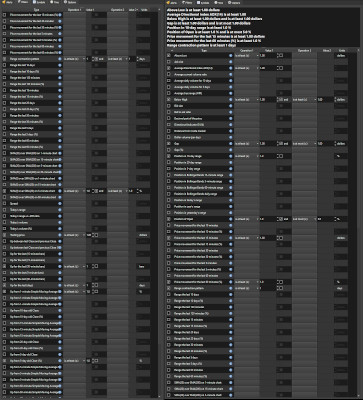Open Operation 1 dropdown for Above Lows
Screen dimensions: 363x400
tap(247, 56)
